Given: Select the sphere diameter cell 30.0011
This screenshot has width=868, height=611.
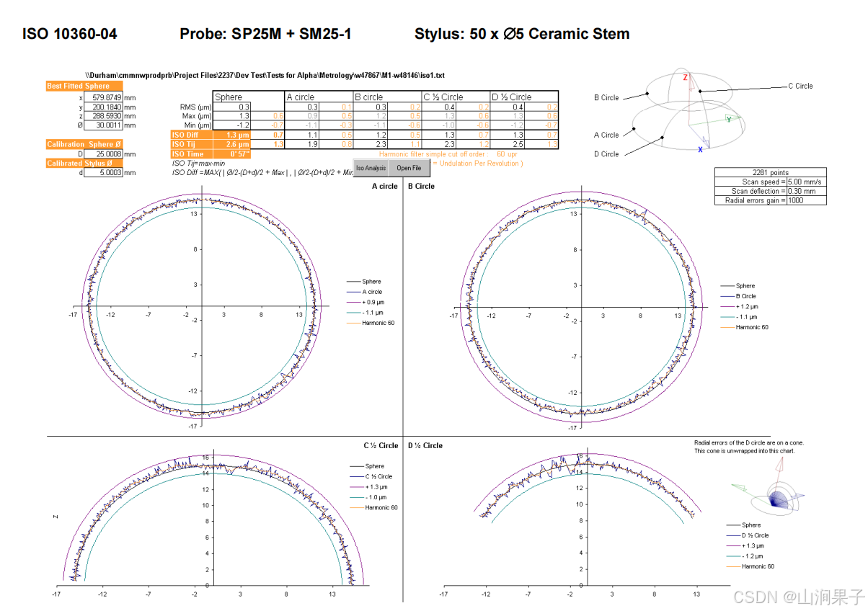Looking at the screenshot, I should click(103, 125).
